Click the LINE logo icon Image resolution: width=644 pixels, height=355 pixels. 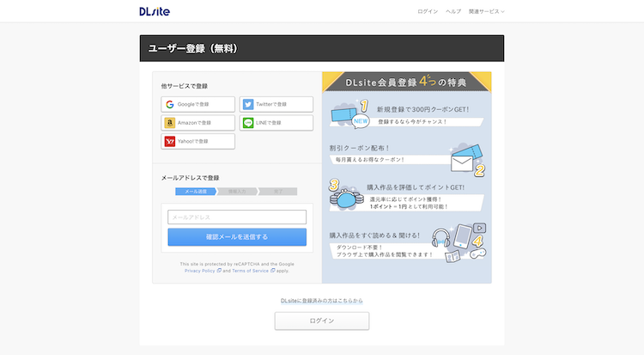pos(248,123)
